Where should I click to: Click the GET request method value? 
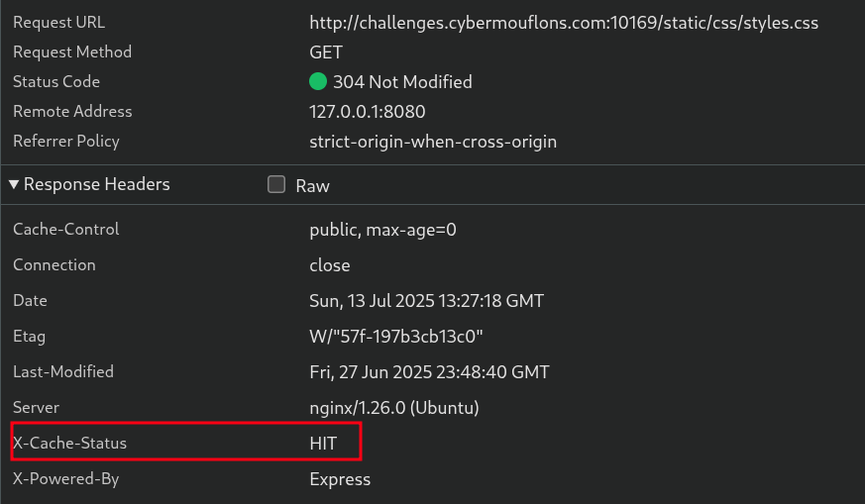pyautogui.click(x=326, y=52)
